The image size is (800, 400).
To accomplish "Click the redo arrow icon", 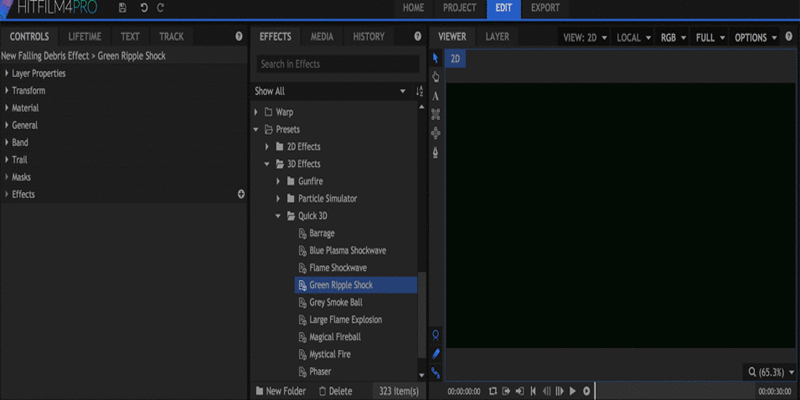I will coord(160,8).
